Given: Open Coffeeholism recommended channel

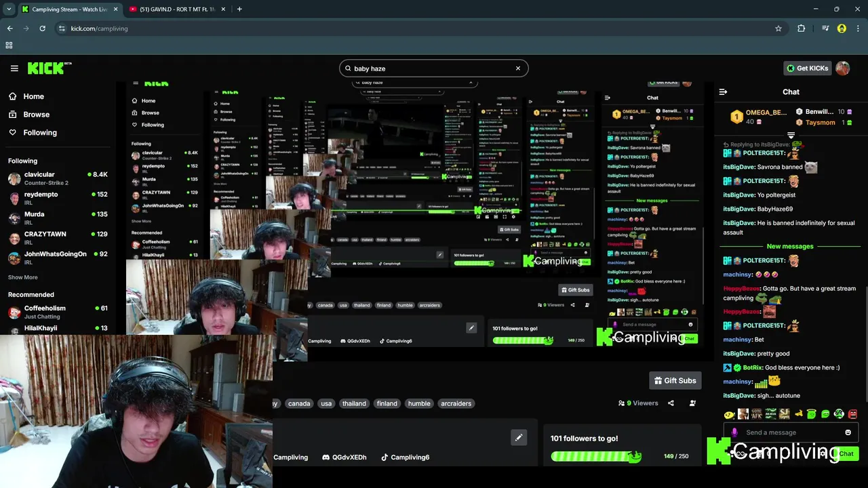Looking at the screenshot, I should point(58,312).
